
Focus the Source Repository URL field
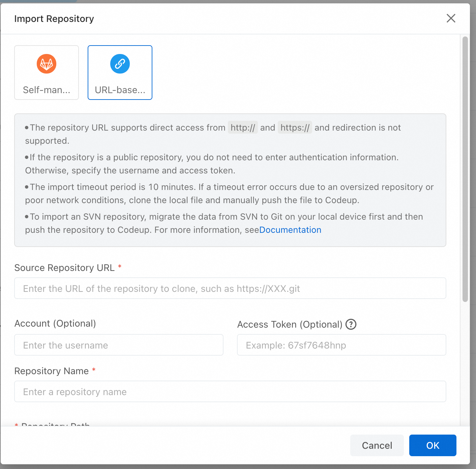click(x=230, y=288)
